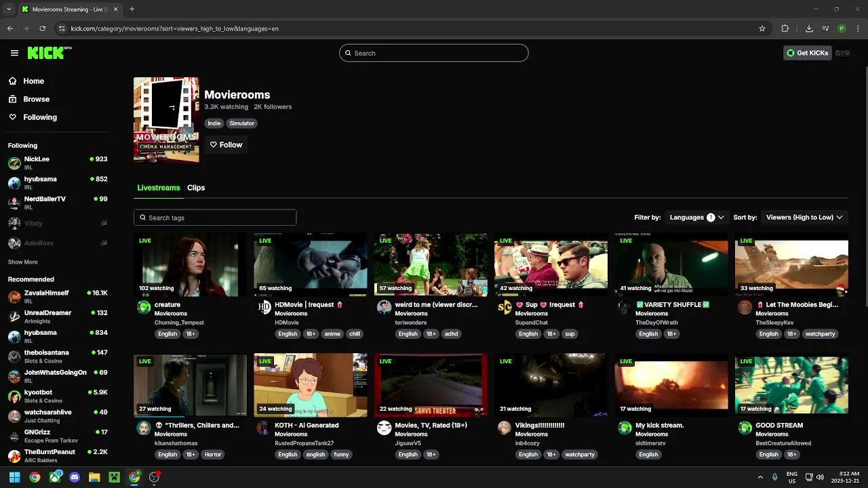The height and width of the screenshot is (488, 868).
Task: Click the search box at top
Action: tap(434, 53)
